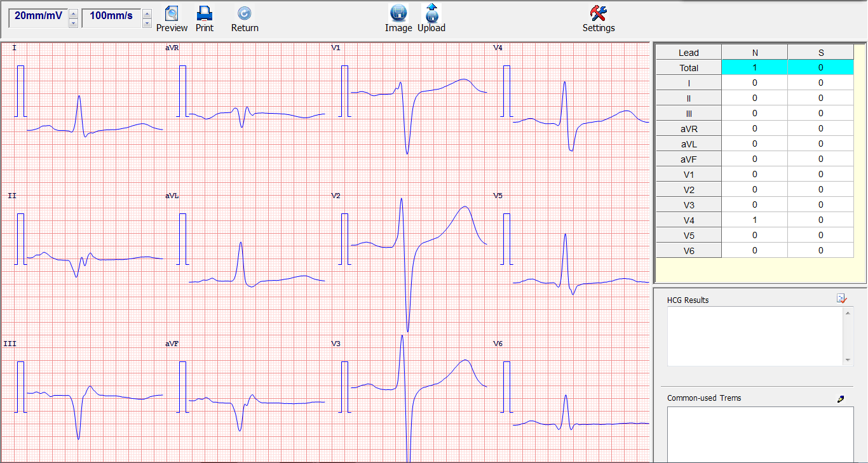Click the Common-used Trems pen icon
Viewport: 868px width, 463px height.
841,399
